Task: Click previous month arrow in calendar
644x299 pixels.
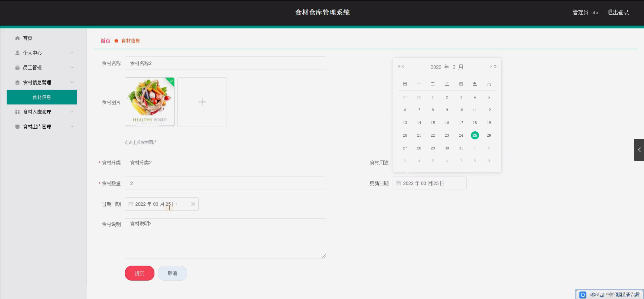Action: coord(403,66)
